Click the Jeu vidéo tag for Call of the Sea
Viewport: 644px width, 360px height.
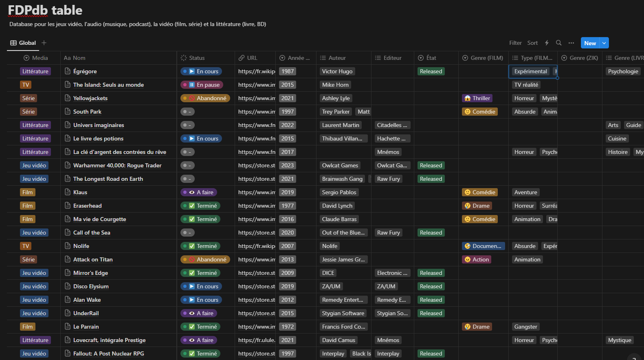34,233
